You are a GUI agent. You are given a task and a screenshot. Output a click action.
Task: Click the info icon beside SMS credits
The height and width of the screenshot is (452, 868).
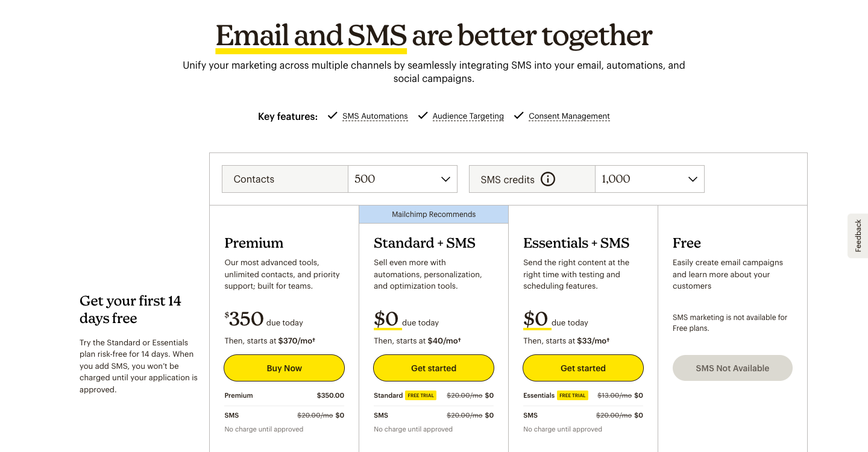tap(548, 179)
